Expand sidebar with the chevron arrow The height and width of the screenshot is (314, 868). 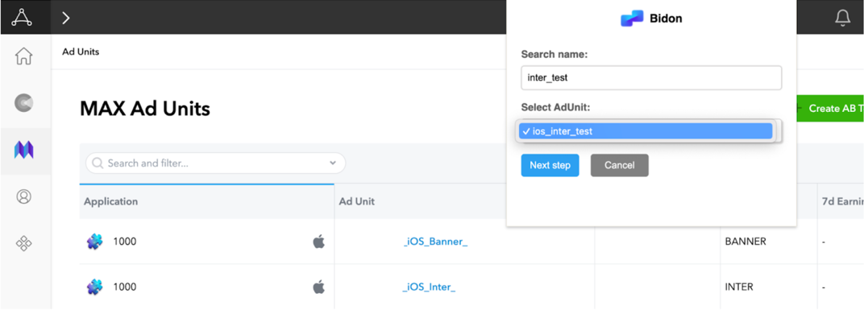point(66,18)
